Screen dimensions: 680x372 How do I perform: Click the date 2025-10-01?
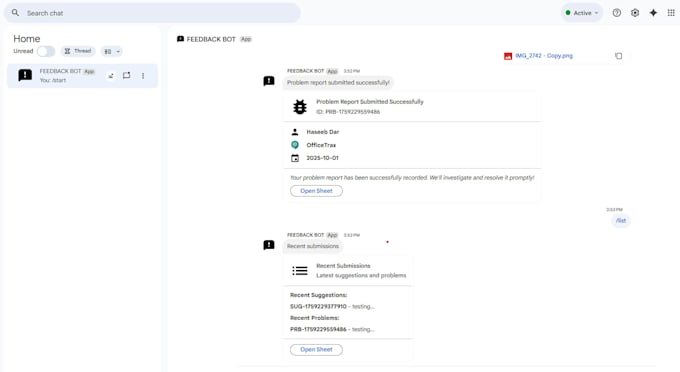(322, 158)
